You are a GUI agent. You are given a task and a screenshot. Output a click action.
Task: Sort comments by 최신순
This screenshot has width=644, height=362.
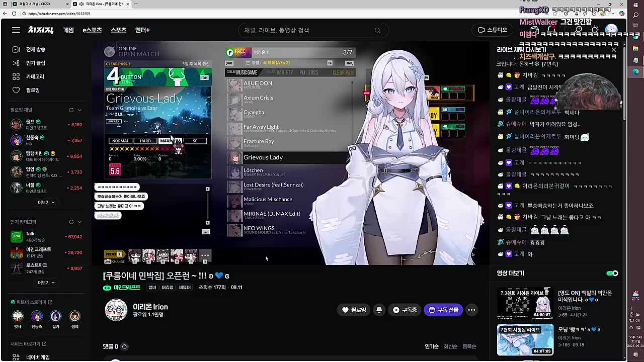click(x=450, y=346)
